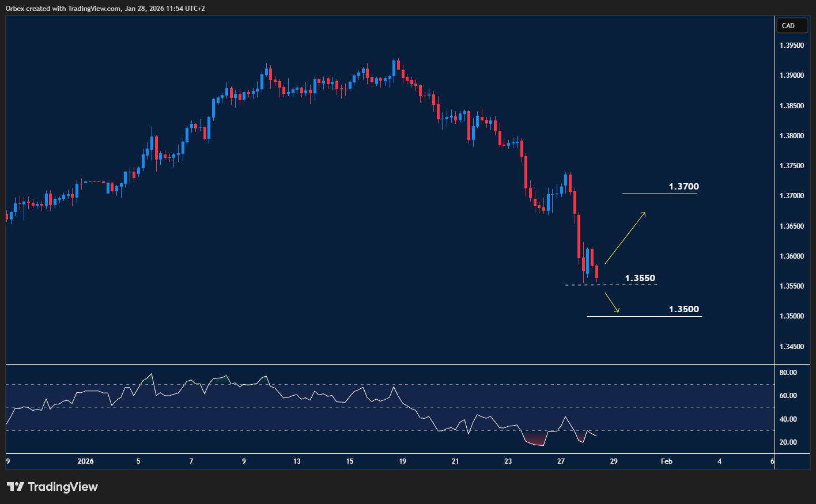The width and height of the screenshot is (816, 504).
Task: Click date label 21 on time axis
Action: tap(455, 461)
